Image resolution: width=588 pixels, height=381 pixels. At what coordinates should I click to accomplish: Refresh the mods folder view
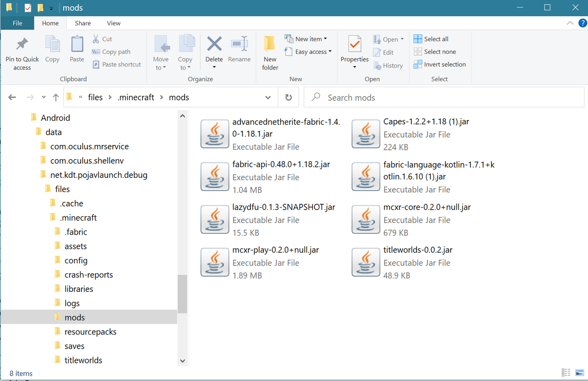click(289, 97)
